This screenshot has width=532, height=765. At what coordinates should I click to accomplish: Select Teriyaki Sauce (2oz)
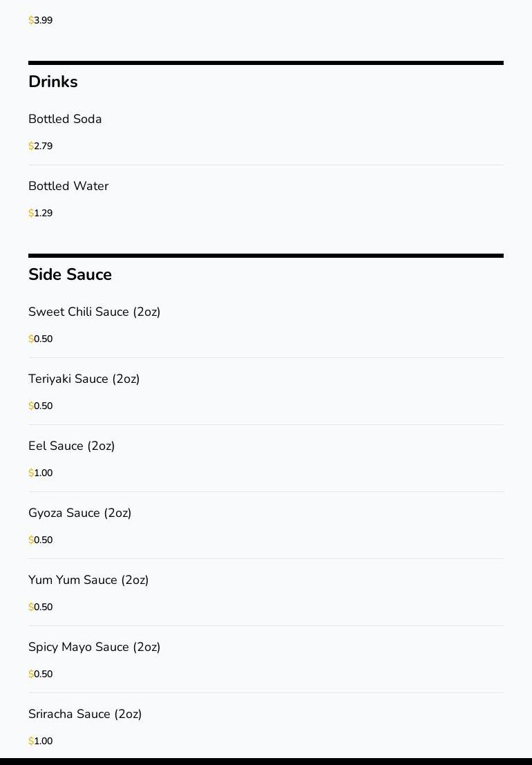84,379
